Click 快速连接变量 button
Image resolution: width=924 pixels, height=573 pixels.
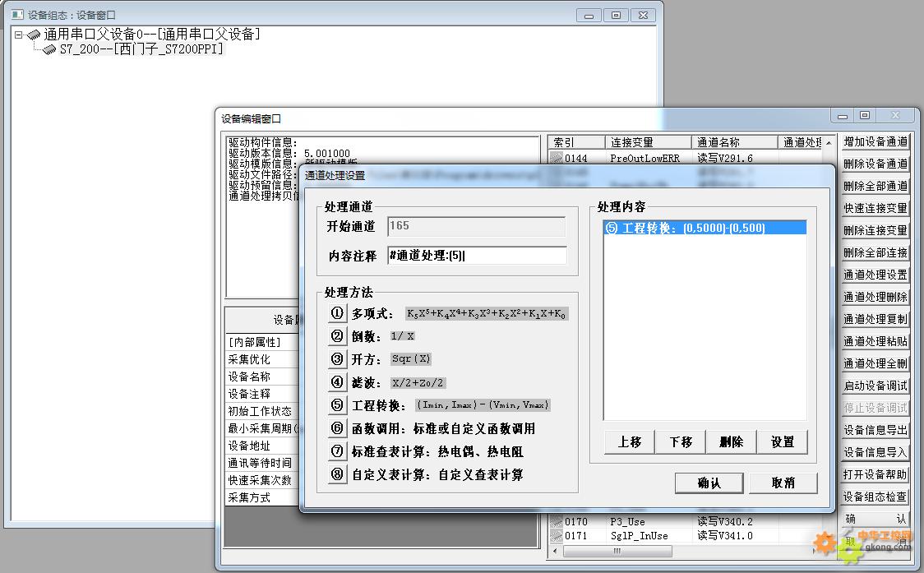coord(875,208)
